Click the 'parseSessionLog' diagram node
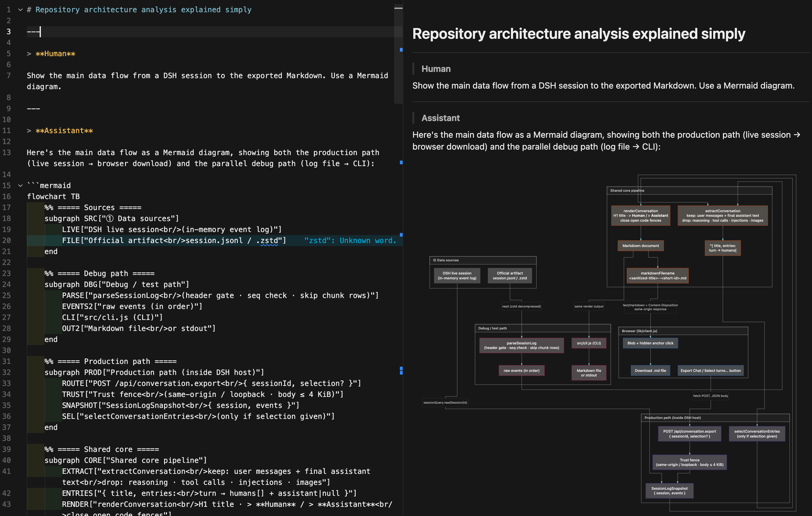Image resolution: width=812 pixels, height=516 pixels. tap(521, 346)
